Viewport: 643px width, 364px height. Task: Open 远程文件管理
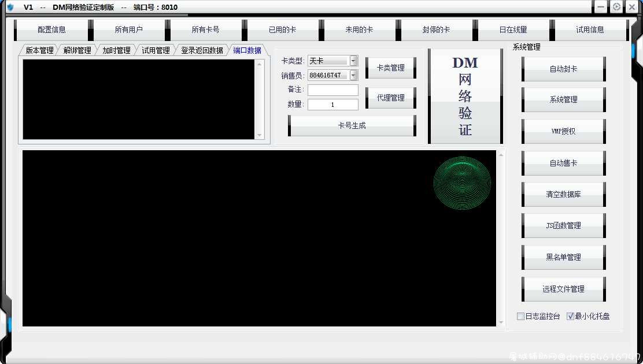point(563,289)
